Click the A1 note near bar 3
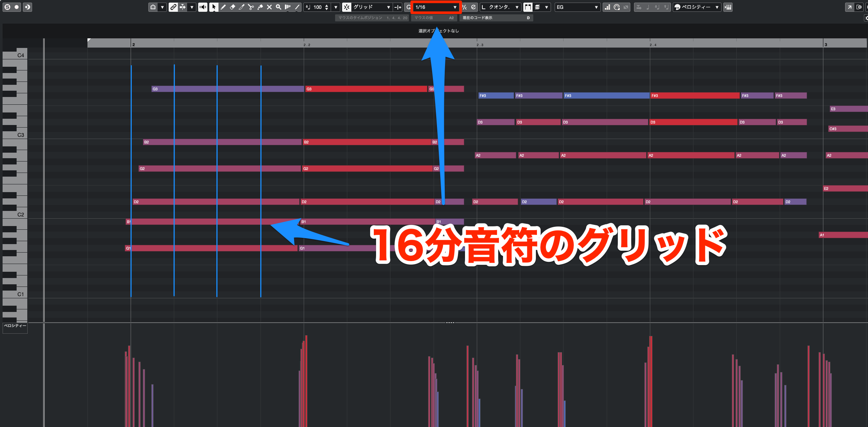The image size is (868, 427). coord(843,235)
